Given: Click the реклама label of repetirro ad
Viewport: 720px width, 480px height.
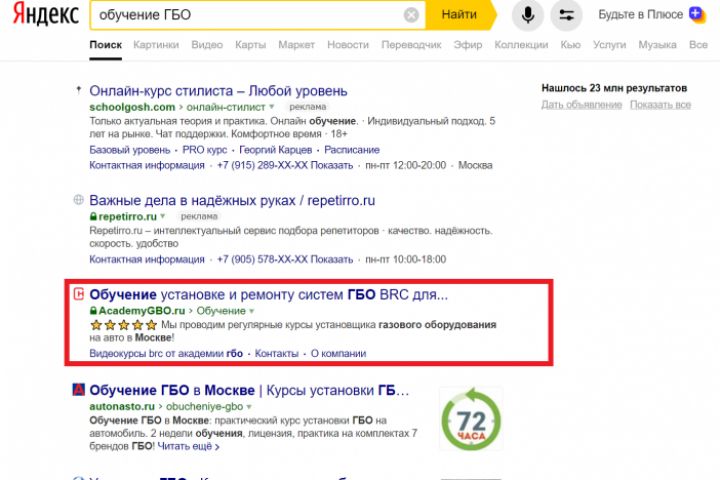Looking at the screenshot, I should tap(199, 216).
